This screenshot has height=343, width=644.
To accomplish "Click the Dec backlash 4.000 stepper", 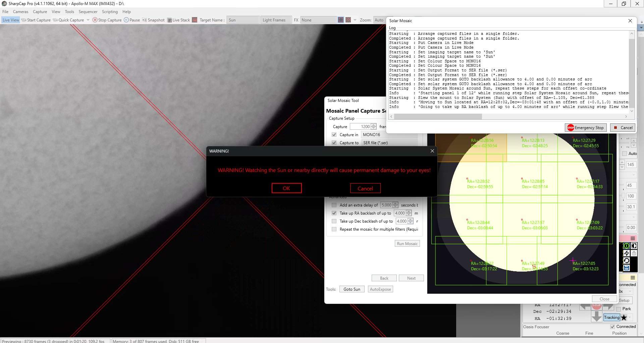I will tap(411, 221).
